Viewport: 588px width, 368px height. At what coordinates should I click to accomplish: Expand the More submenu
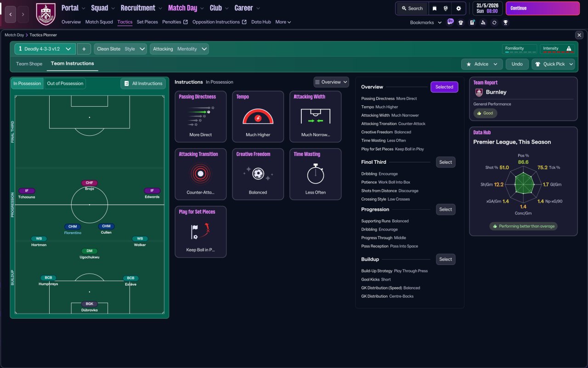pyautogui.click(x=283, y=22)
